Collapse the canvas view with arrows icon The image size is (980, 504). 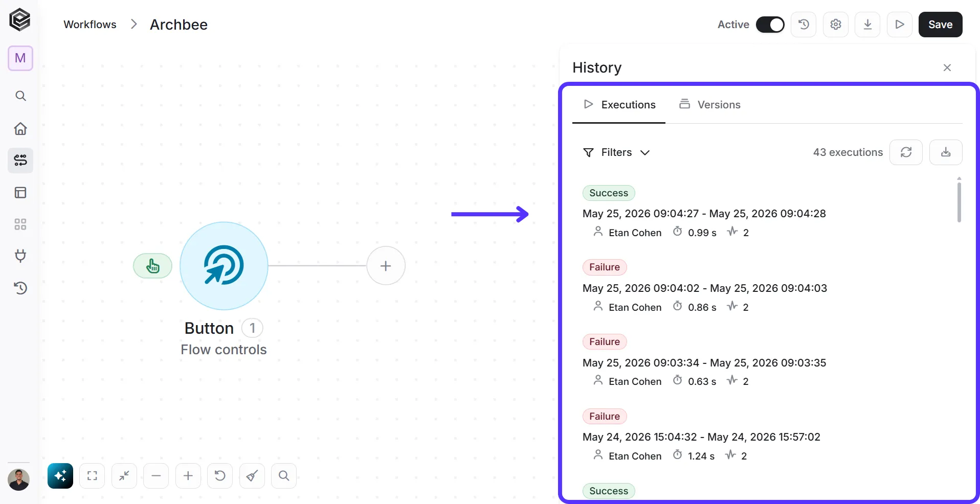pos(124,476)
